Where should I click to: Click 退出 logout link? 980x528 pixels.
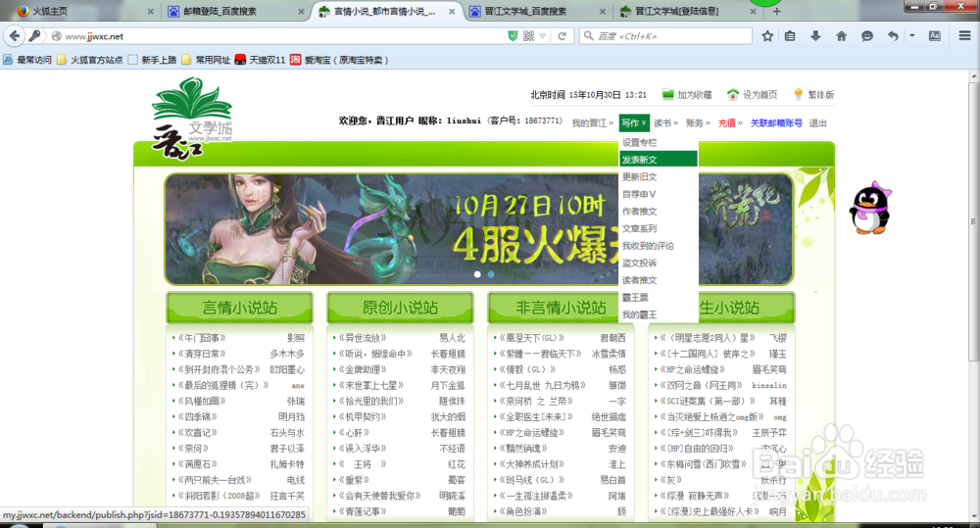(x=818, y=123)
